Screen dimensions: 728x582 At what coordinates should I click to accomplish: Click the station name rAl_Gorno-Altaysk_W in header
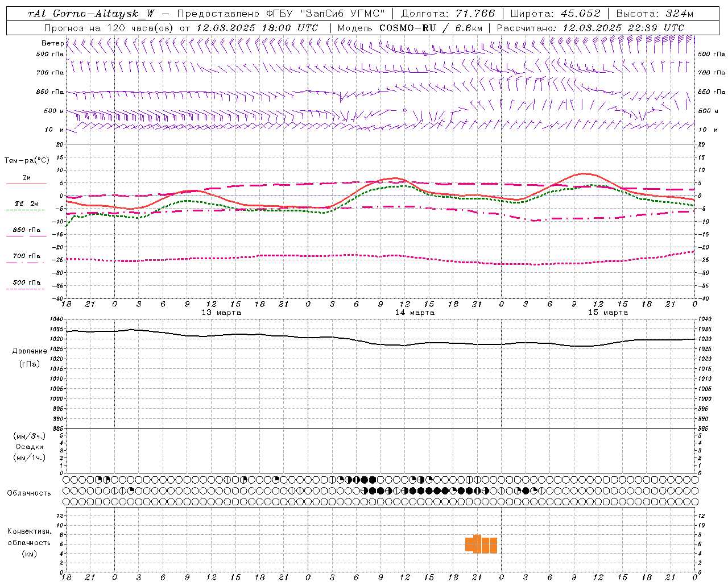pyautogui.click(x=91, y=14)
